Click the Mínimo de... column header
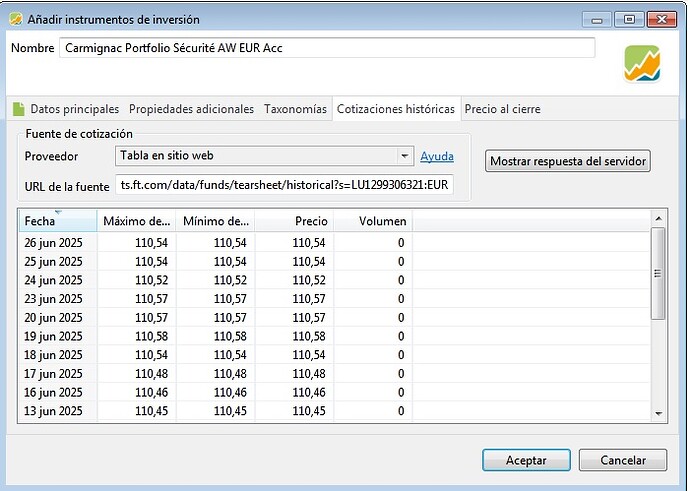 coord(215,221)
